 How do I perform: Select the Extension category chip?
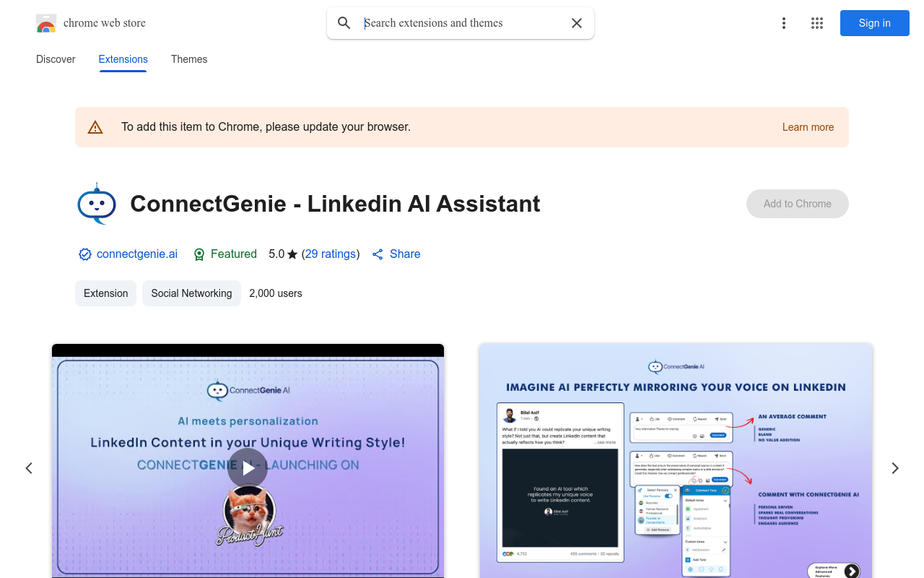click(105, 293)
